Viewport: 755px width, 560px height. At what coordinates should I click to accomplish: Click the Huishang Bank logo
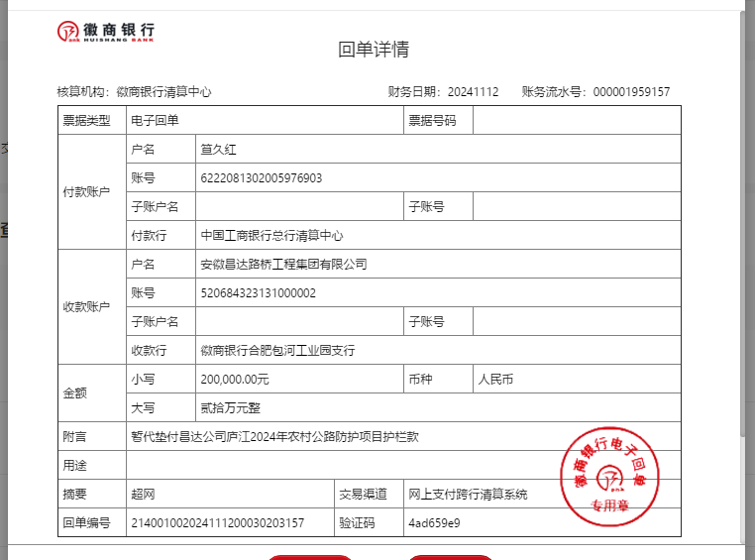pos(106,32)
